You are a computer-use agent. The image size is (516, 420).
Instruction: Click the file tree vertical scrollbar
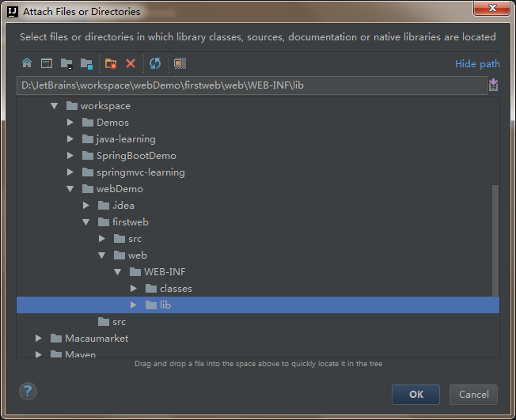click(495, 240)
